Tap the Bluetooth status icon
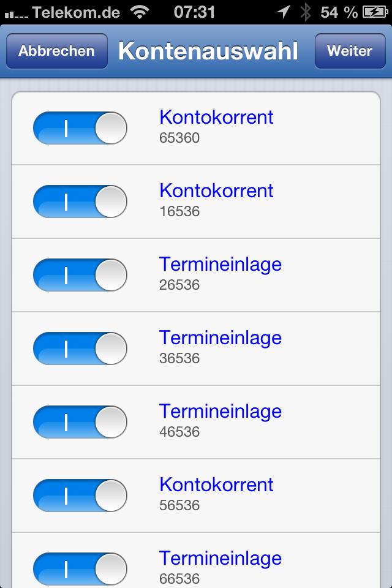This screenshot has width=392, height=588. coord(306,12)
